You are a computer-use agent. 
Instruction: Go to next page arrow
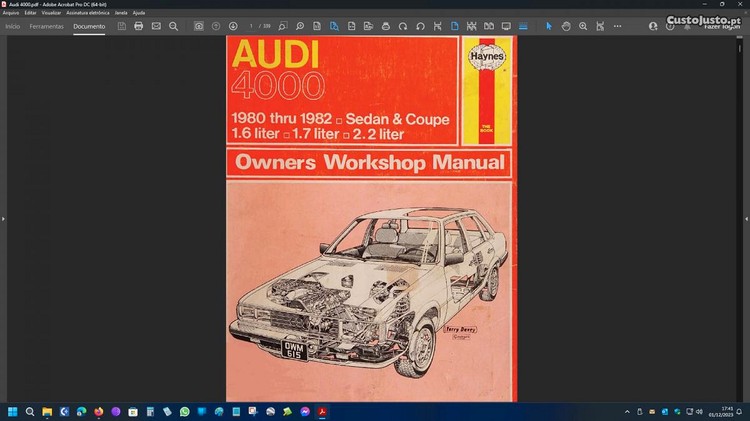tap(233, 26)
